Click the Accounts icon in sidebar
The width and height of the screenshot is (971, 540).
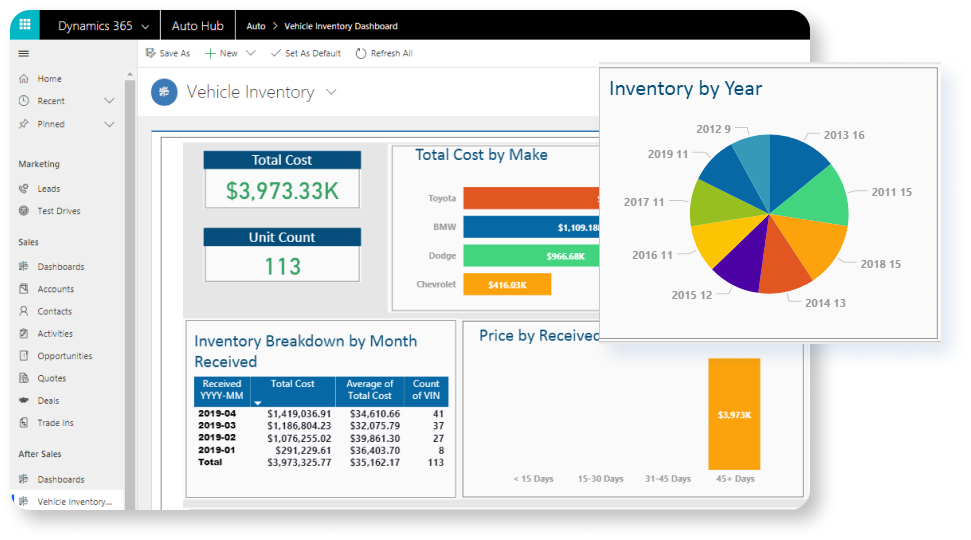24,289
